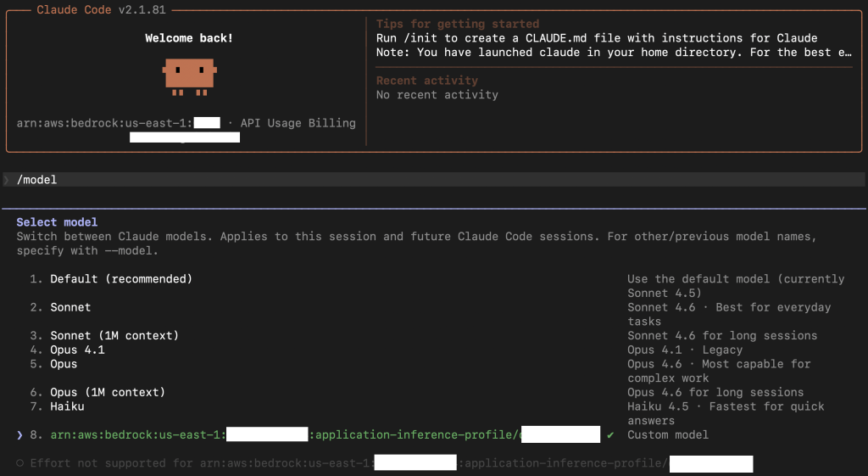Click the Claude Code pixel mascot icon
This screenshot has width=868, height=476.
(190, 77)
